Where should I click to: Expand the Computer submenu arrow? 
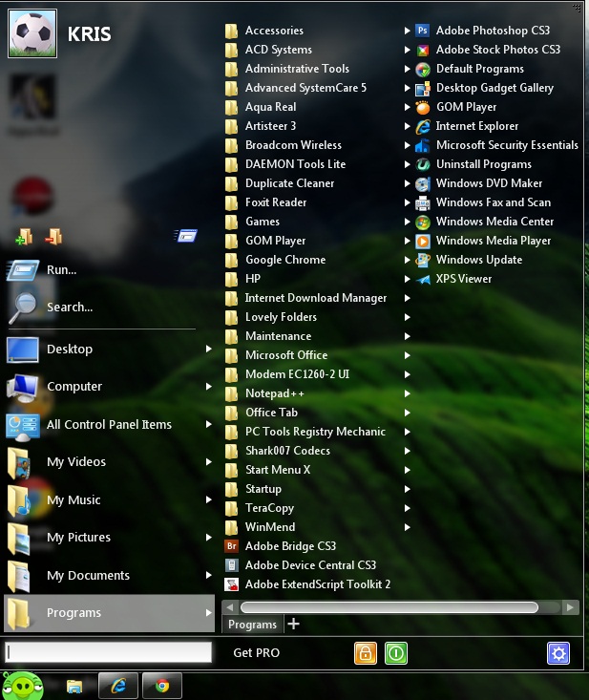(x=208, y=386)
